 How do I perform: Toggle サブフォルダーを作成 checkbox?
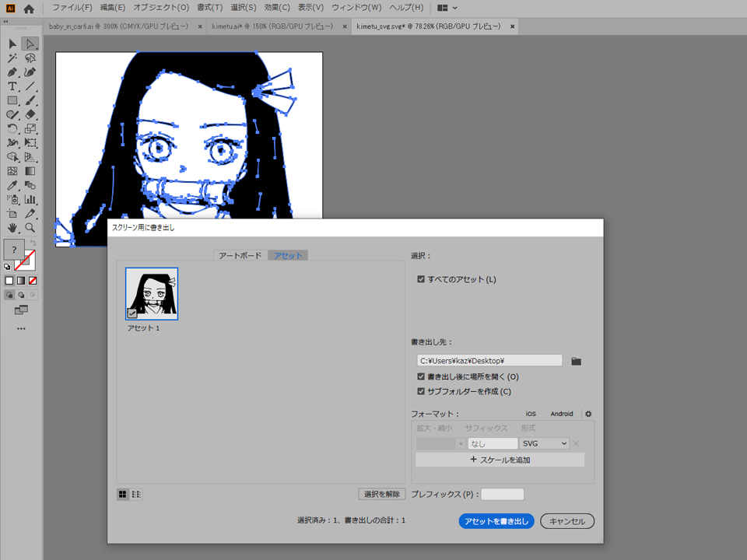tap(421, 391)
